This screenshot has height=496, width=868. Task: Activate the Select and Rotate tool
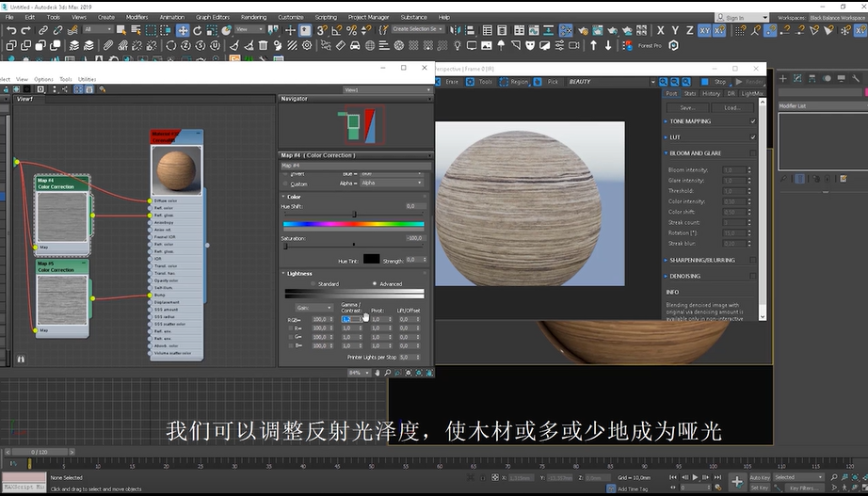(198, 30)
